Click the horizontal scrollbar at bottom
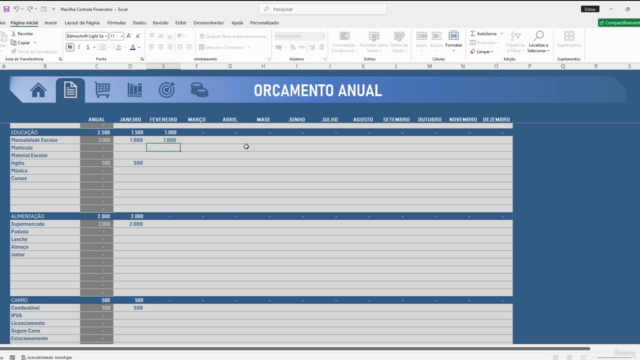This screenshot has width=640, height=360. [x=295, y=349]
